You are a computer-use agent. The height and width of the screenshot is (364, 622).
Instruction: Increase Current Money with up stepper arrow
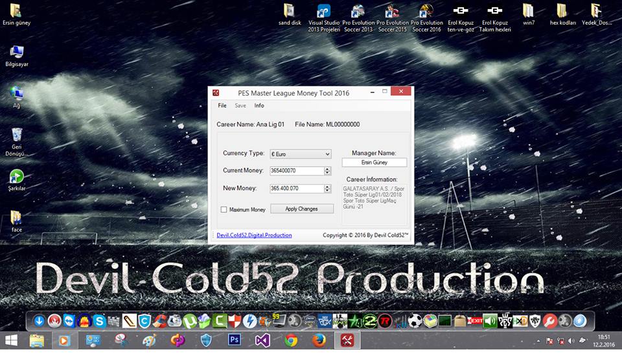point(327,168)
